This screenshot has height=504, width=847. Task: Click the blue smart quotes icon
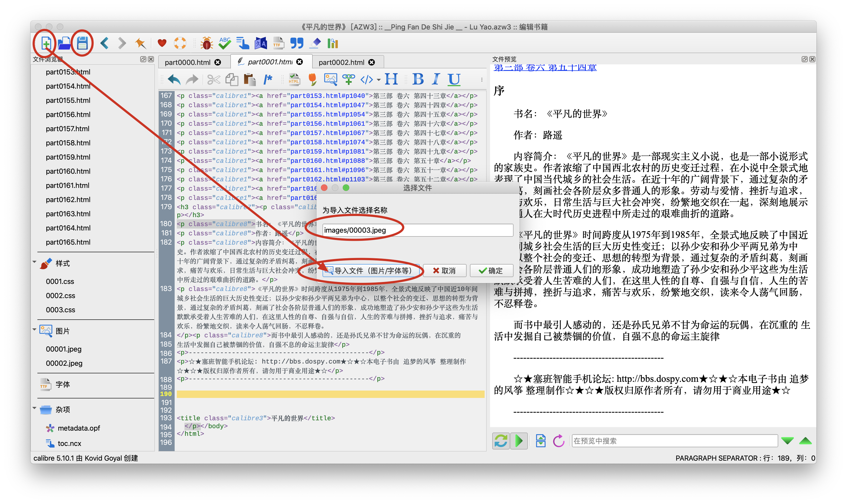[297, 43]
